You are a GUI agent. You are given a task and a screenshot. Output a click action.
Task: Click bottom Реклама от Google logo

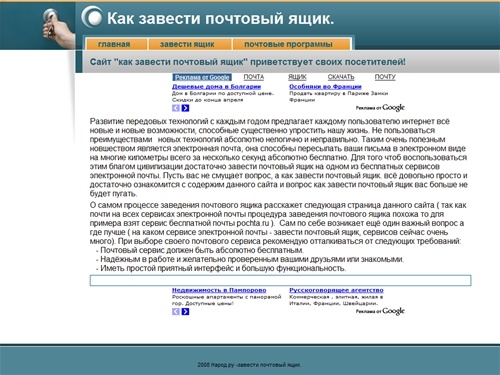[x=380, y=311]
